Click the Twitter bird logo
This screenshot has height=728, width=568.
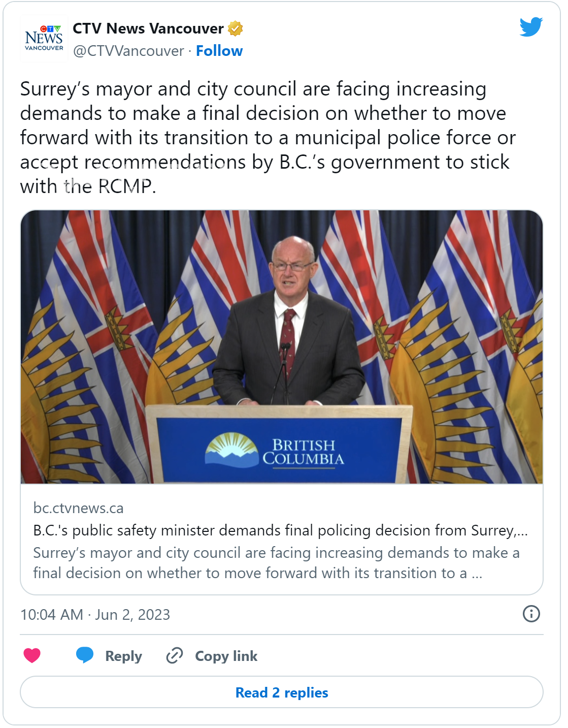531,27
